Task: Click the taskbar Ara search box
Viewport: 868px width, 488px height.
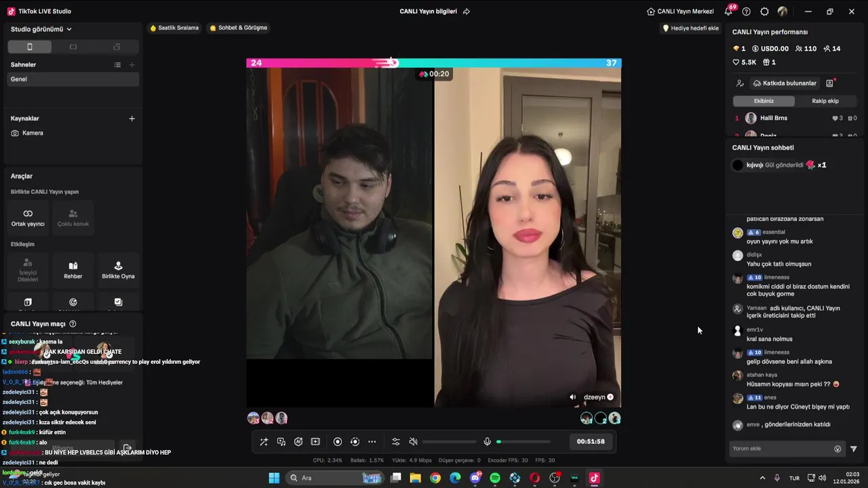Action: (335, 478)
